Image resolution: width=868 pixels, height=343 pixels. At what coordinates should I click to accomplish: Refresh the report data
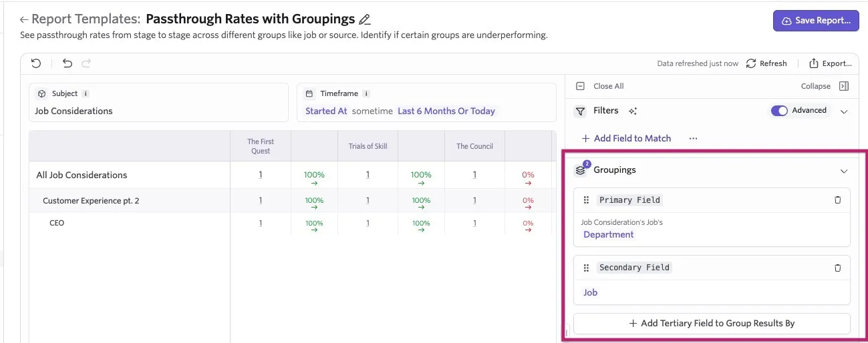(766, 63)
